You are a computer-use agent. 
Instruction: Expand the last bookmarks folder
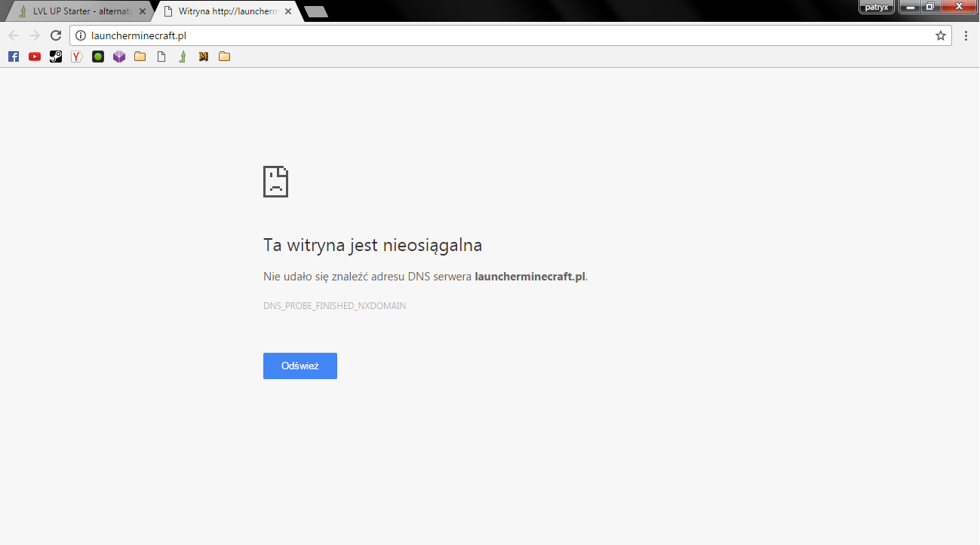click(224, 57)
